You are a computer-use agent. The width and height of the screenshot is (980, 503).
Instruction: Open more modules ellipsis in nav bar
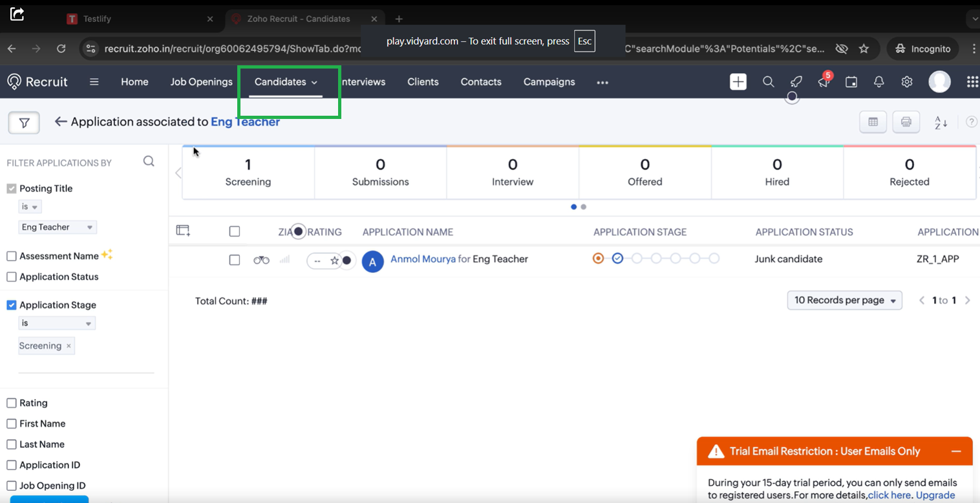point(602,82)
